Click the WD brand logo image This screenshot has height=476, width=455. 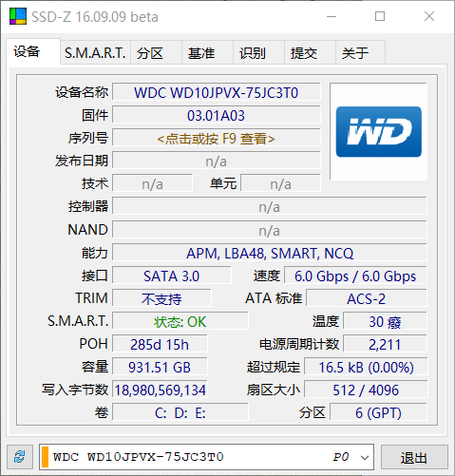pos(379,131)
